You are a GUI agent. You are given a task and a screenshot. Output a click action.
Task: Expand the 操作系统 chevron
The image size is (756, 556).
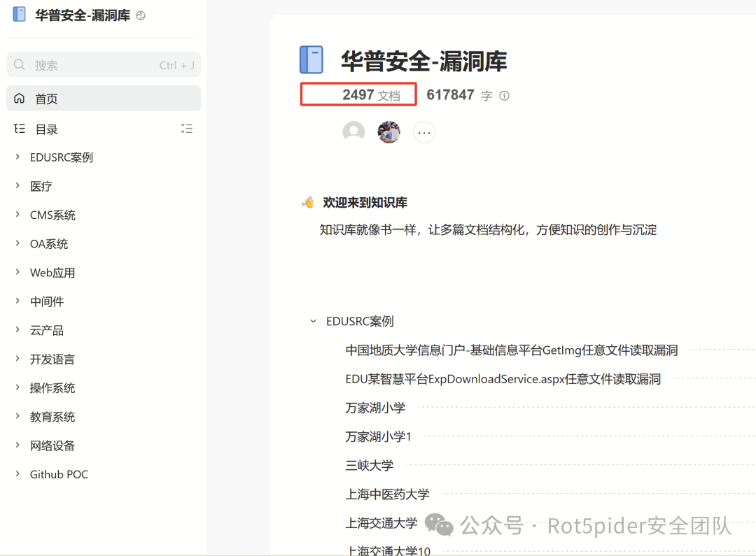click(17, 387)
